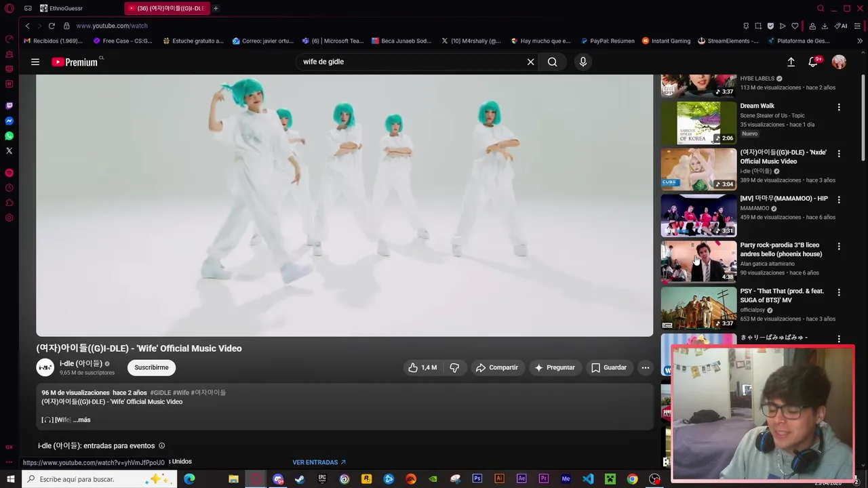Open the i-dle channel avatar
The image size is (868, 488).
point(45,367)
